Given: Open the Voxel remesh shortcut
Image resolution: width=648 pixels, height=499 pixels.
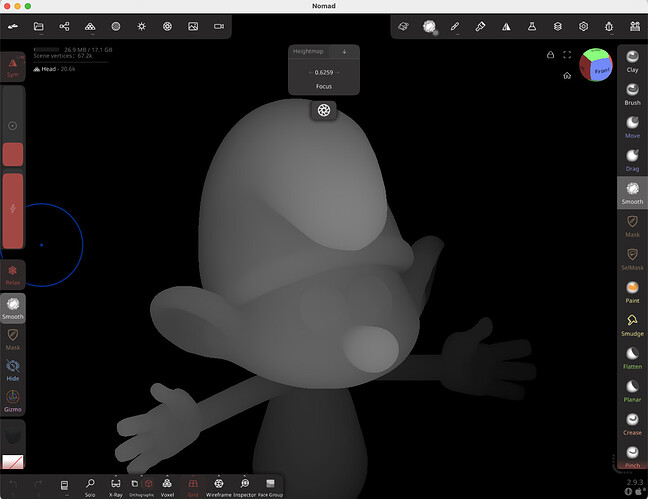Looking at the screenshot, I should point(167,487).
